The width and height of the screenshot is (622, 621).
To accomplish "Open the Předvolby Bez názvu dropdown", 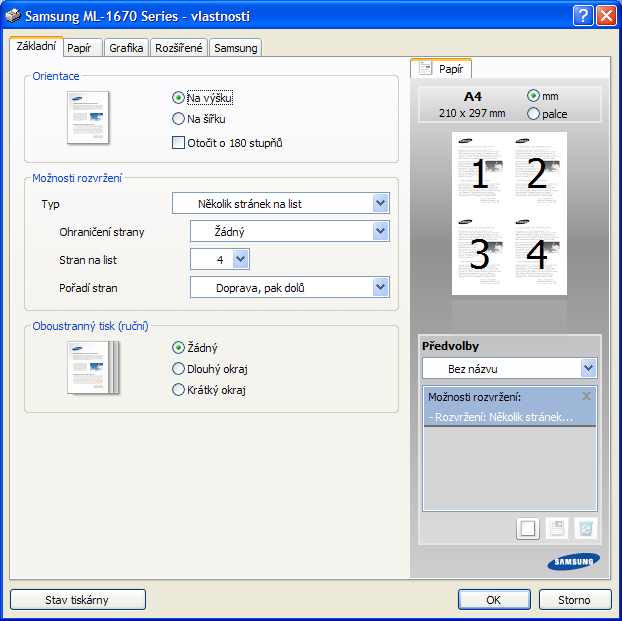I will coord(509,368).
